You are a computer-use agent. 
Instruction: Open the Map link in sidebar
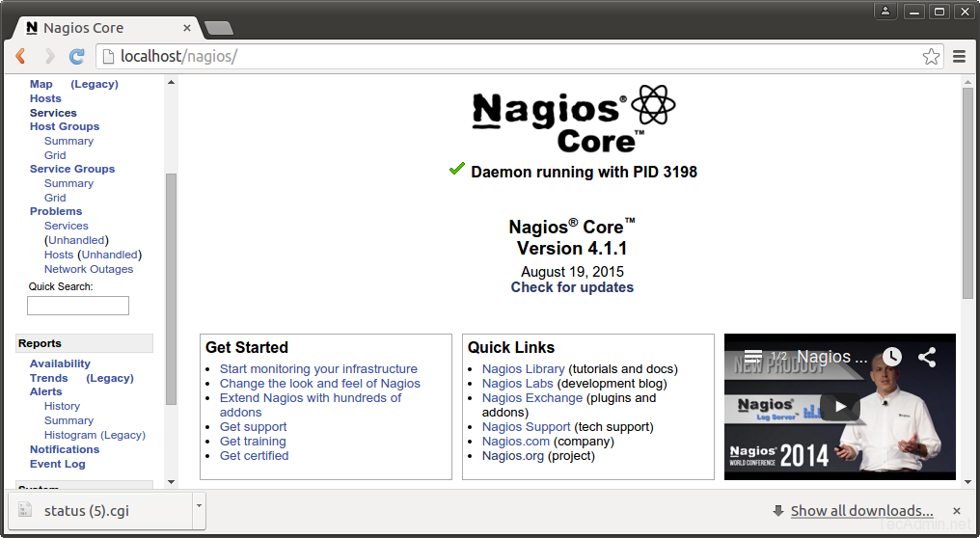[41, 84]
